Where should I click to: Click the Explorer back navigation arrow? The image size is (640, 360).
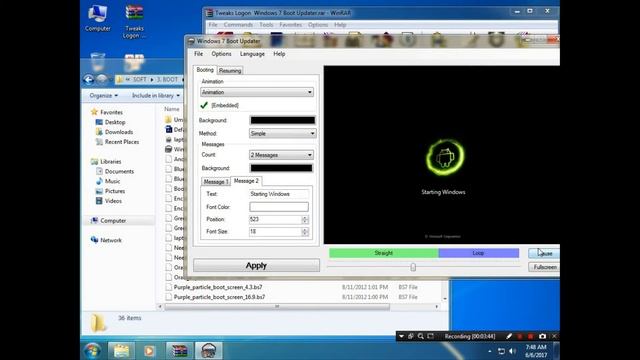[x=88, y=80]
